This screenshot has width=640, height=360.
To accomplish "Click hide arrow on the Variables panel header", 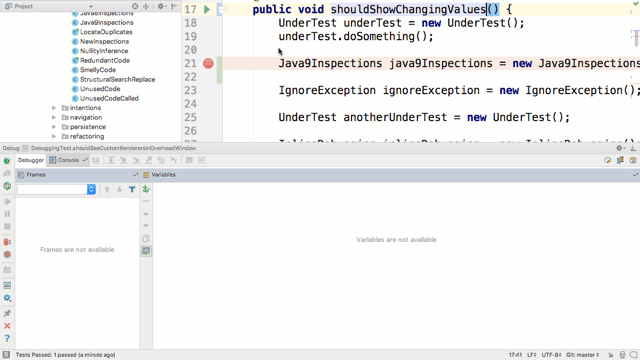I will pos(635,175).
